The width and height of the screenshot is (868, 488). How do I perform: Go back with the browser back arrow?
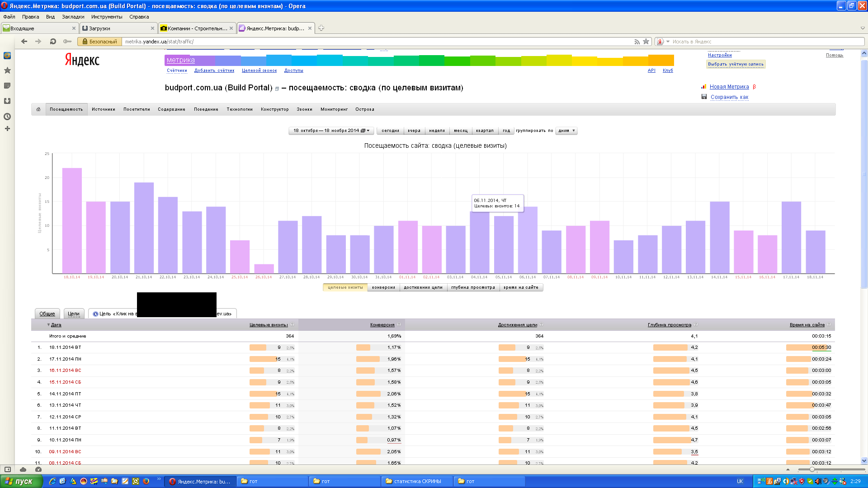[x=24, y=41]
